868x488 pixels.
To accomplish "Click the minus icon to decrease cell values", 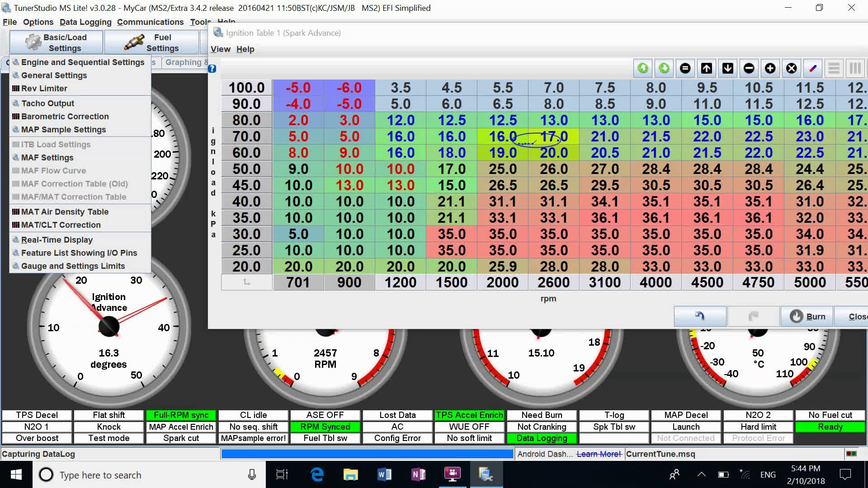I will coord(749,68).
